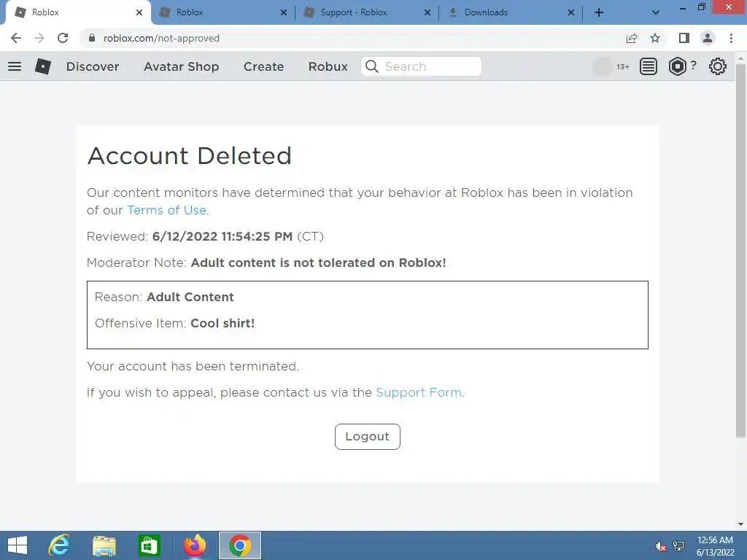Click the Roblox logo home icon
The height and width of the screenshot is (560, 747).
tap(43, 66)
